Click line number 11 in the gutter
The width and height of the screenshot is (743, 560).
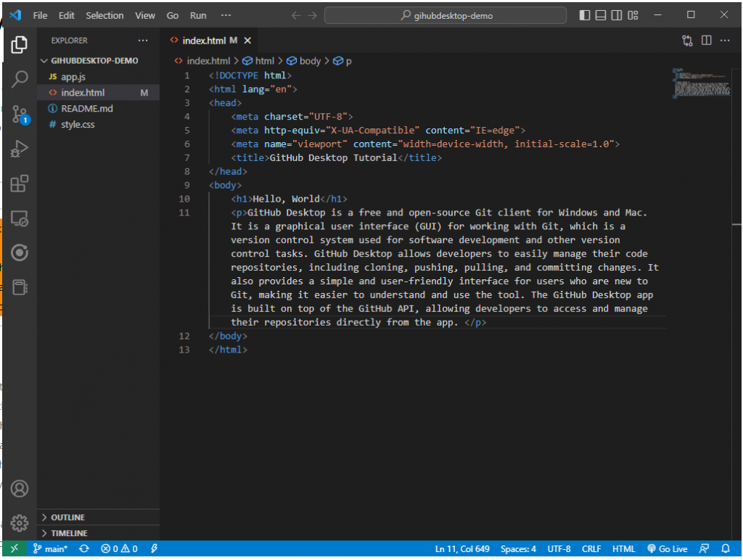[x=184, y=213]
